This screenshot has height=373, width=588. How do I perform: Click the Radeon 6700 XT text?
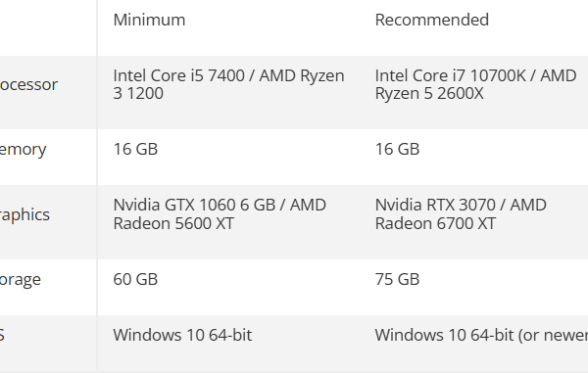click(435, 223)
